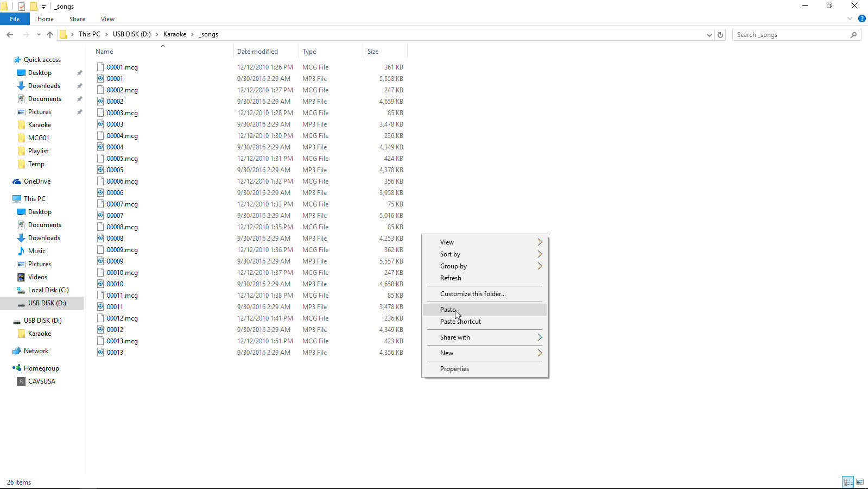
Task: Expand the Sort by submenu
Action: tap(485, 254)
